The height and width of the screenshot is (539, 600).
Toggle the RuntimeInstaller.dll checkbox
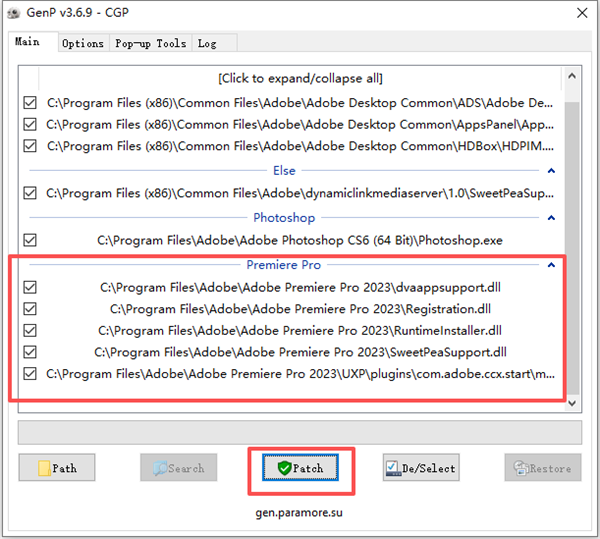coord(30,331)
